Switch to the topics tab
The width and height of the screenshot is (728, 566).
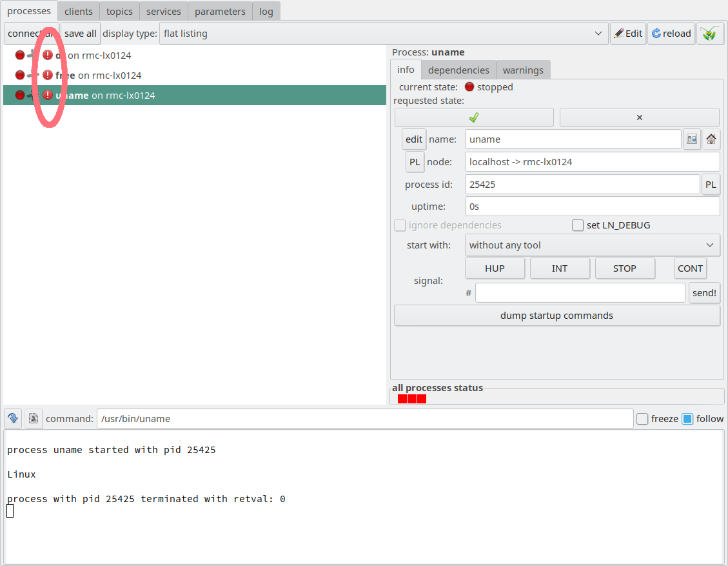[119, 11]
